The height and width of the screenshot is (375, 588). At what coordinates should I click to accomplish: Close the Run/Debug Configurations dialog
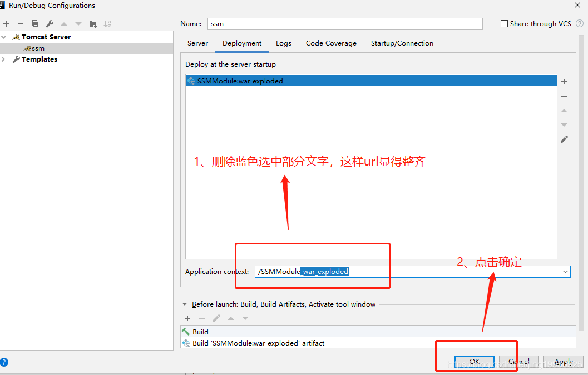(577, 5)
